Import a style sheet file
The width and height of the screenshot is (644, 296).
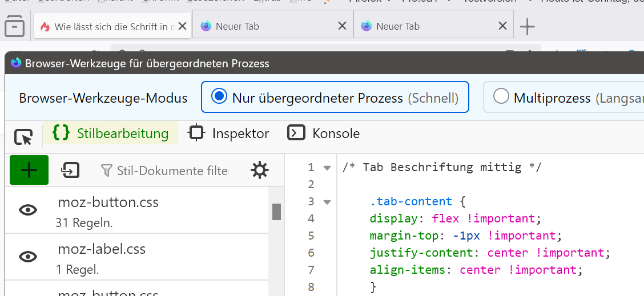coord(70,170)
